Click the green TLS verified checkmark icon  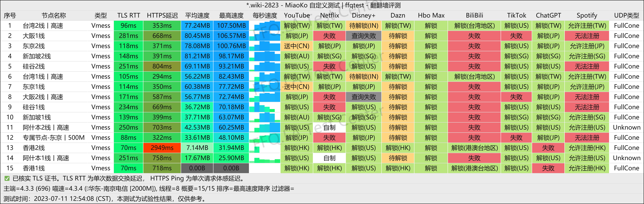tap(7, 178)
